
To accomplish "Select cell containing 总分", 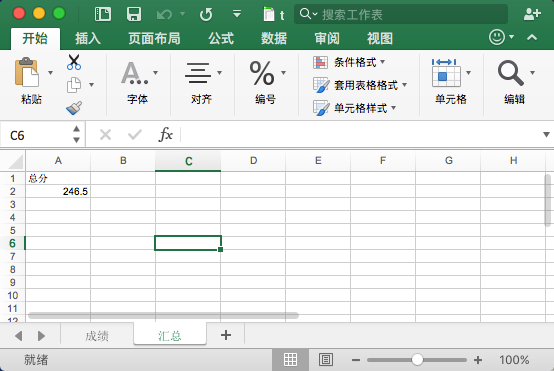I will (58, 178).
